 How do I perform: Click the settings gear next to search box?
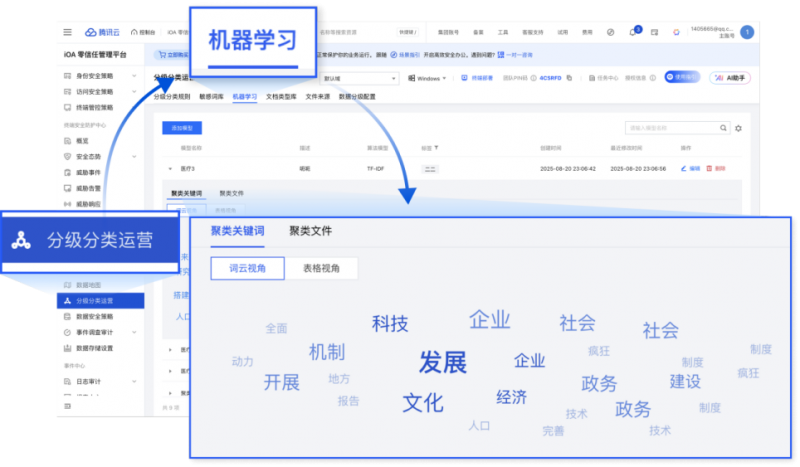click(738, 128)
